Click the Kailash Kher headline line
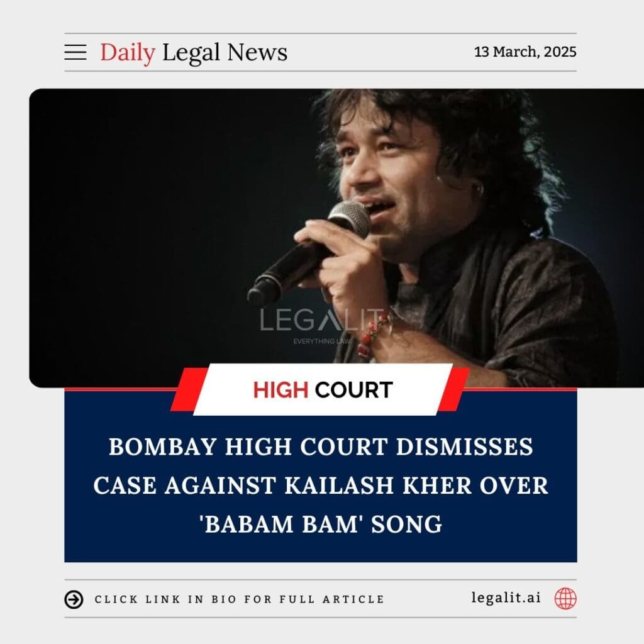 click(x=321, y=485)
